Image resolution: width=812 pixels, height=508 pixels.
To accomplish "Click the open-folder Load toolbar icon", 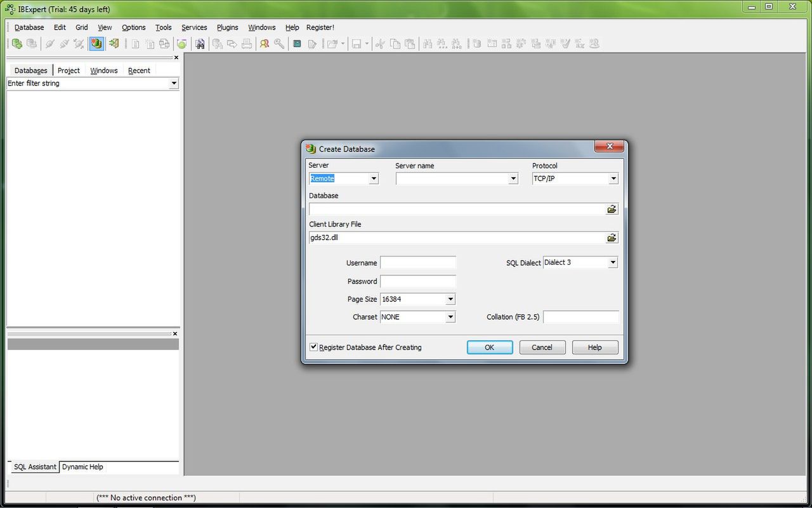I will [x=332, y=44].
